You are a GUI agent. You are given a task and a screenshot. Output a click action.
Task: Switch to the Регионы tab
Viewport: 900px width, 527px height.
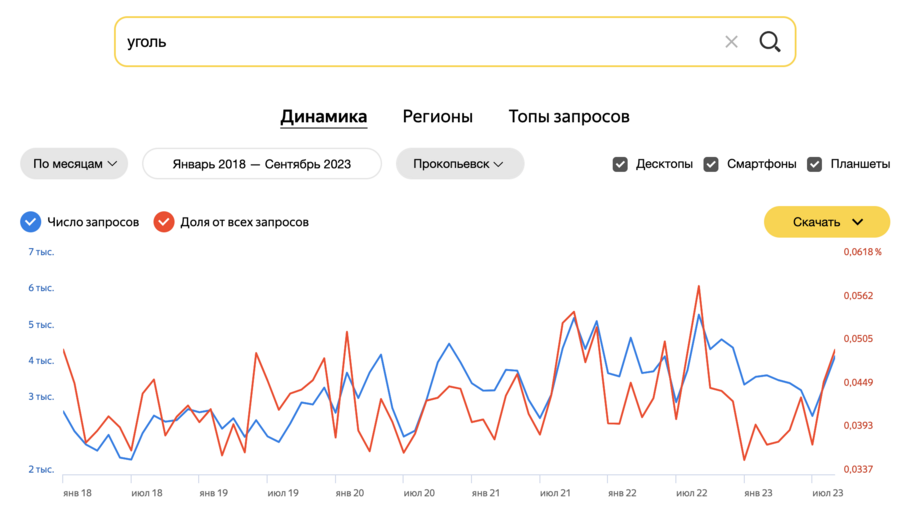[x=437, y=117]
